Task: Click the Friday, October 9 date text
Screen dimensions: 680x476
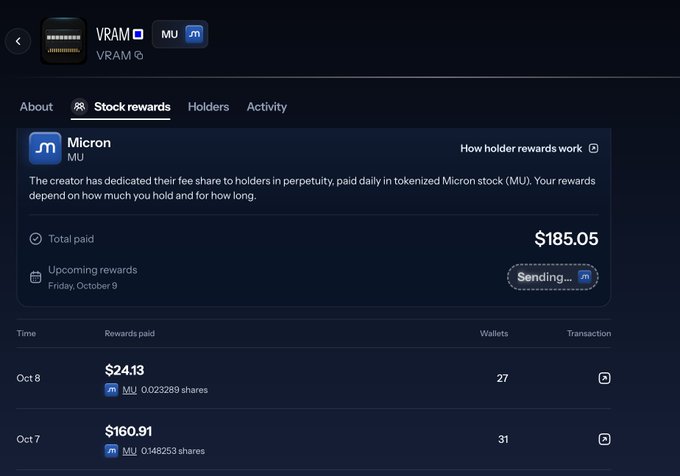Action: 82,286
